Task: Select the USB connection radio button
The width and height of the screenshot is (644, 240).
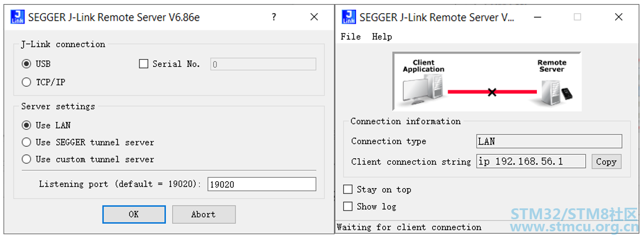Action: (26, 64)
